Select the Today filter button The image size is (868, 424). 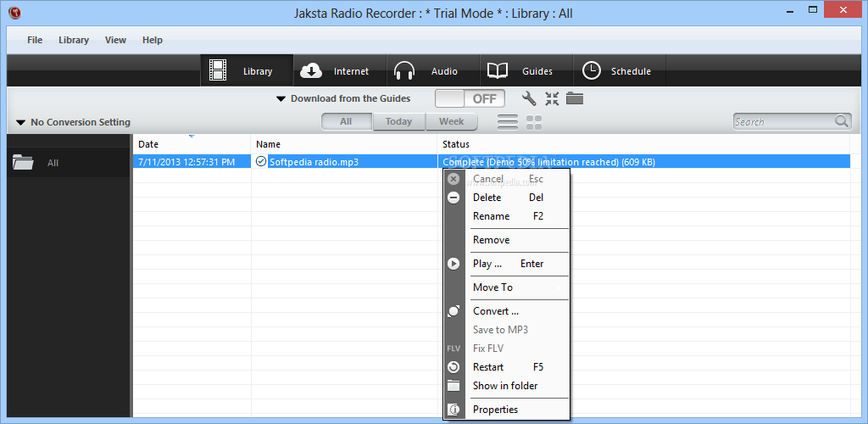pos(398,122)
